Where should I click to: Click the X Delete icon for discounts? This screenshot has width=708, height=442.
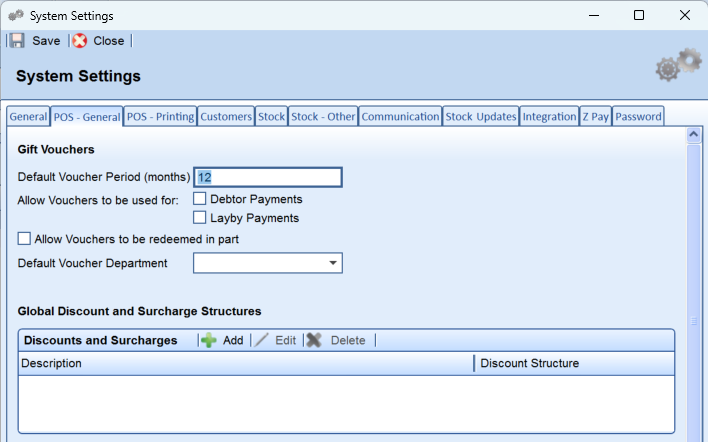pos(314,340)
